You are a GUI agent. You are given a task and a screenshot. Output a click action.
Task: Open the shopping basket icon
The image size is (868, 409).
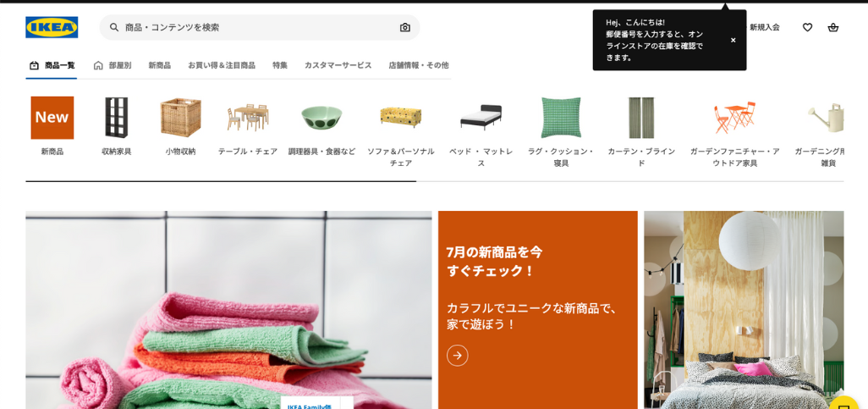[833, 27]
